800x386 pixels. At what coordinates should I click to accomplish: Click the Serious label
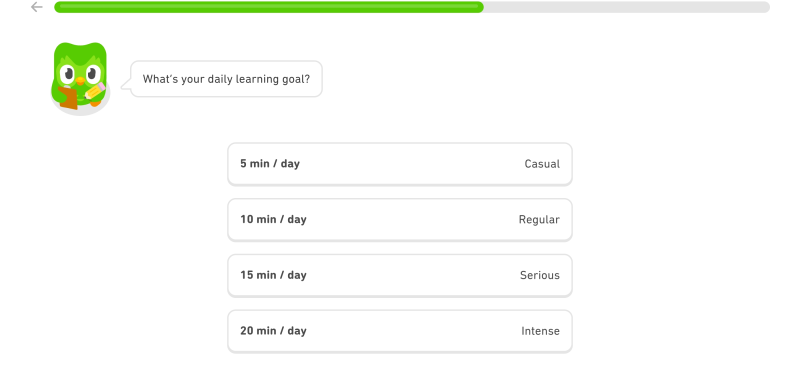tap(540, 275)
